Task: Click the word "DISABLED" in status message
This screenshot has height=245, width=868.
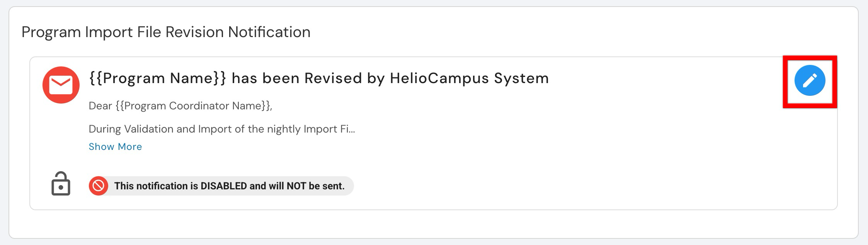Action: click(223, 186)
